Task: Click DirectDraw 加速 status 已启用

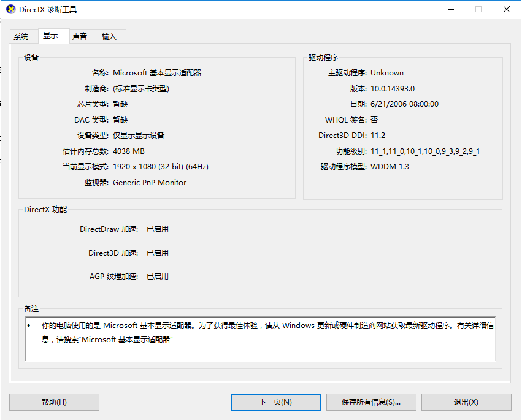Action: click(x=158, y=229)
